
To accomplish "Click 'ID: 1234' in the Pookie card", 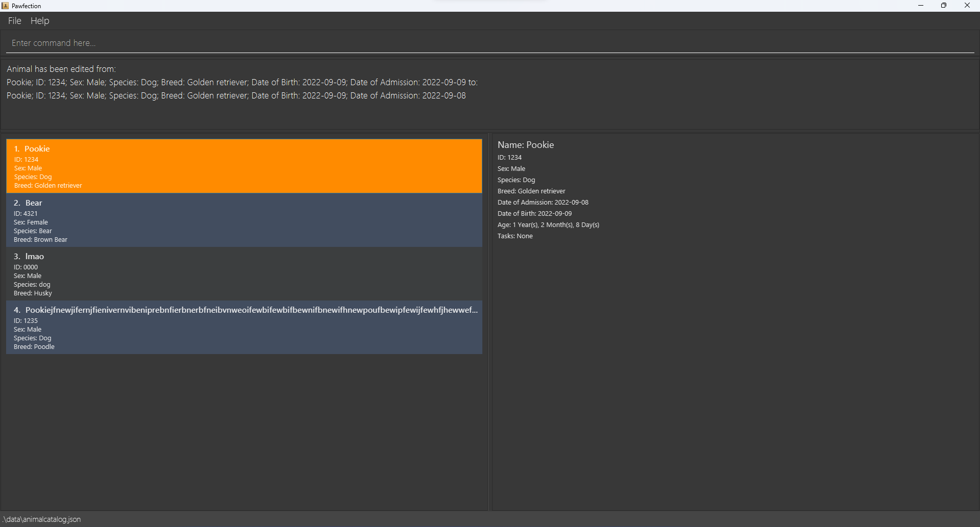I will coord(26,160).
